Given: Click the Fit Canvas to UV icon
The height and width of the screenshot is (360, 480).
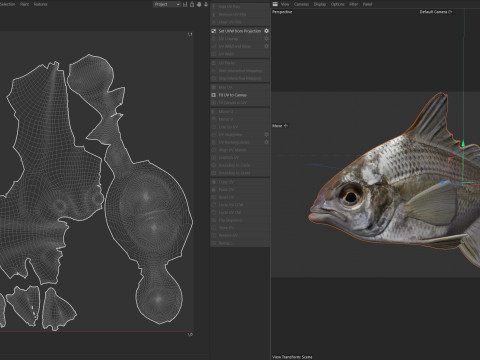Looking at the screenshot, I should [x=214, y=103].
